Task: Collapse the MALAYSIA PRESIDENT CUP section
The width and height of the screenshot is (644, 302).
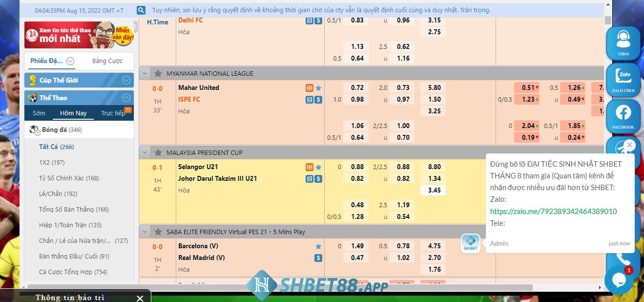Action: click(144, 152)
